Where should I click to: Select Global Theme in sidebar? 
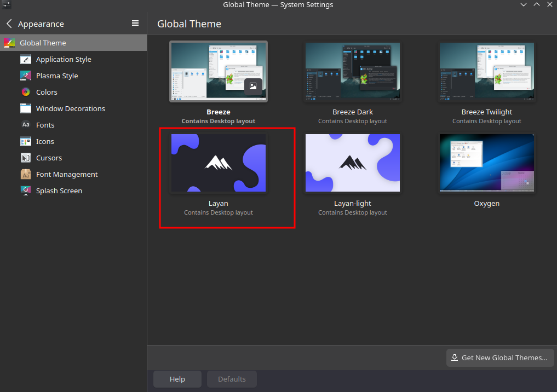73,43
